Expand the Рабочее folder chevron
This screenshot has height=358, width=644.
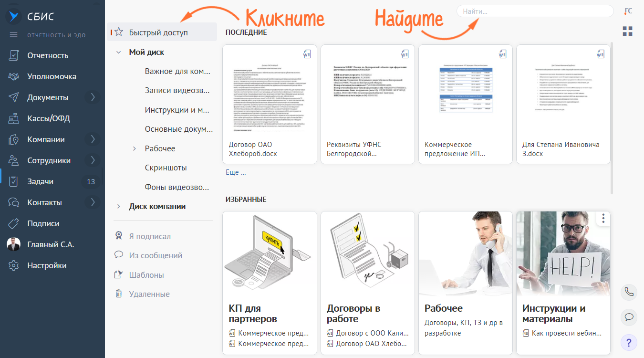pyautogui.click(x=135, y=149)
